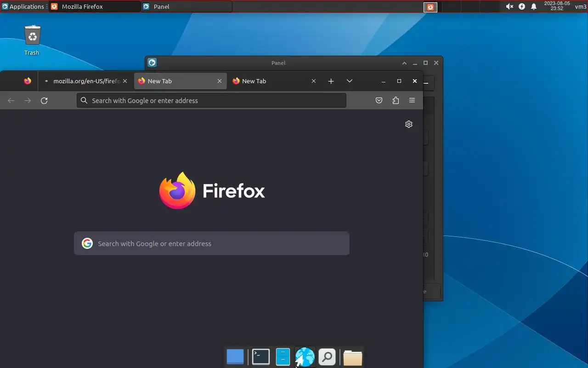Unmute the volume indicator
The width and height of the screenshot is (588, 368).
(x=509, y=6)
